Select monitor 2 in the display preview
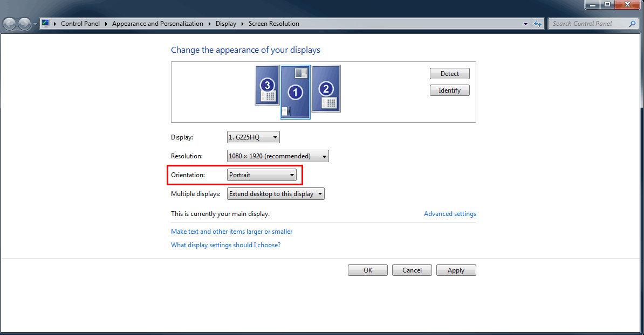This screenshot has width=644, height=335. click(x=326, y=89)
